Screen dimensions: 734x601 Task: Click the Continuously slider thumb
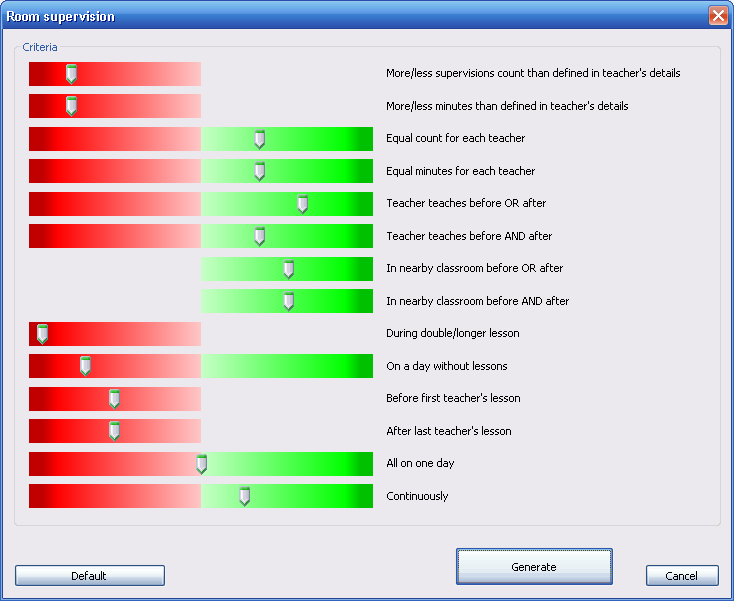[244, 496]
